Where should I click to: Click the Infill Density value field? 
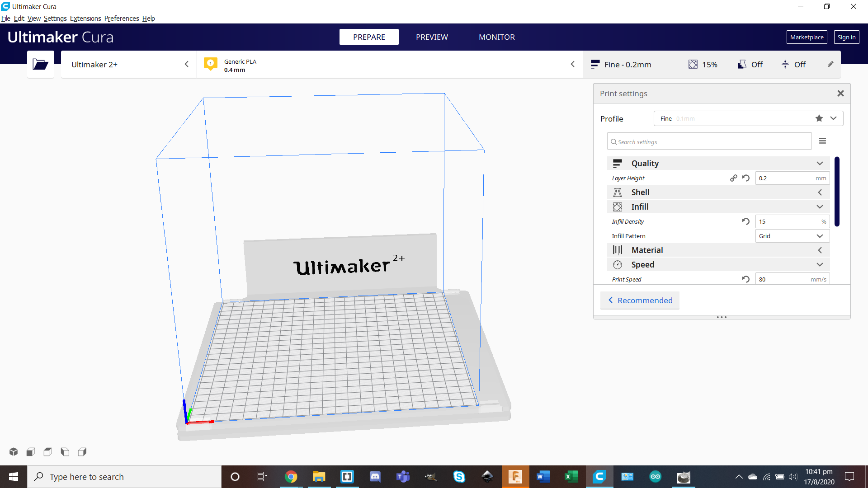[x=793, y=221]
